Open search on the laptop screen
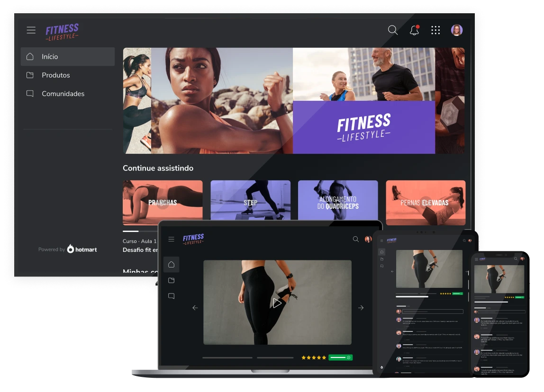The height and width of the screenshot is (392, 544). pos(355,239)
